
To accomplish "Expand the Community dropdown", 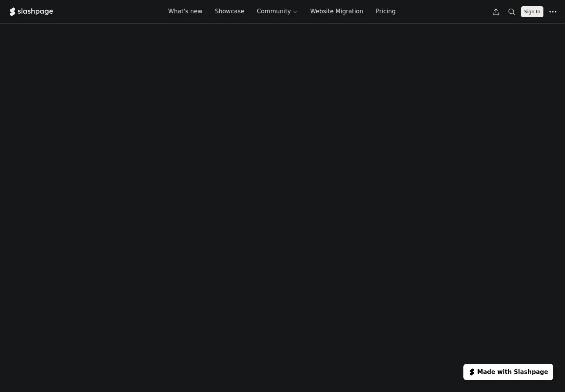I will tap(277, 11).
